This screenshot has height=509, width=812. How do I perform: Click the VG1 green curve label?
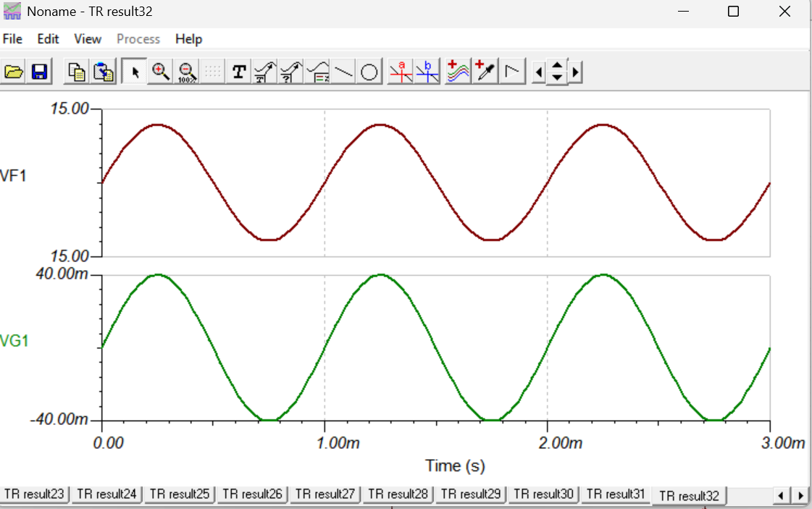click(x=14, y=341)
